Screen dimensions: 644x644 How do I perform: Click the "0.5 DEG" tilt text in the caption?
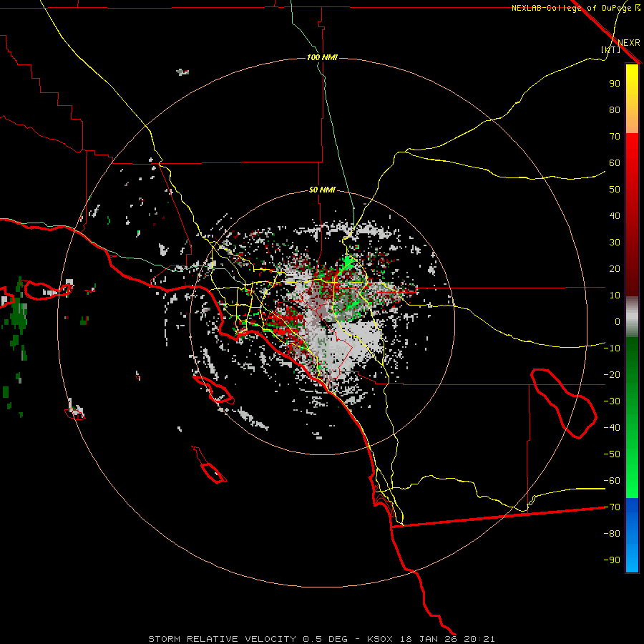325,639
